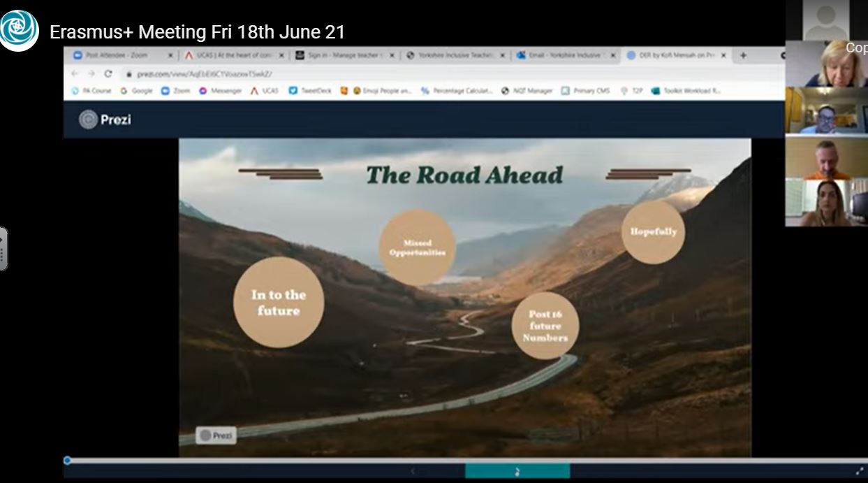Viewport: 868px width, 483px height.
Task: Open the NQT Manager bookmark
Action: click(527, 91)
